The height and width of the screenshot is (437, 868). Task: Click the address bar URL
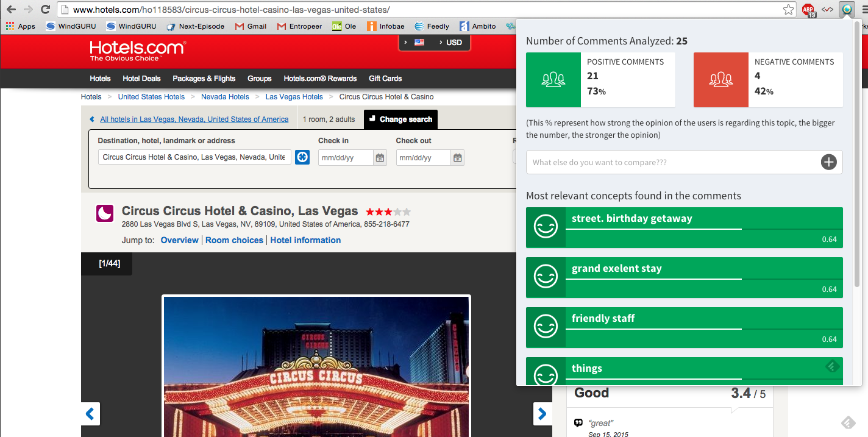231,10
